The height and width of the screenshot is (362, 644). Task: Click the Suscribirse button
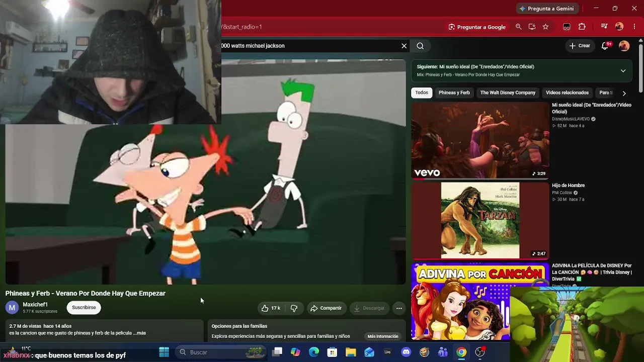[84, 307]
